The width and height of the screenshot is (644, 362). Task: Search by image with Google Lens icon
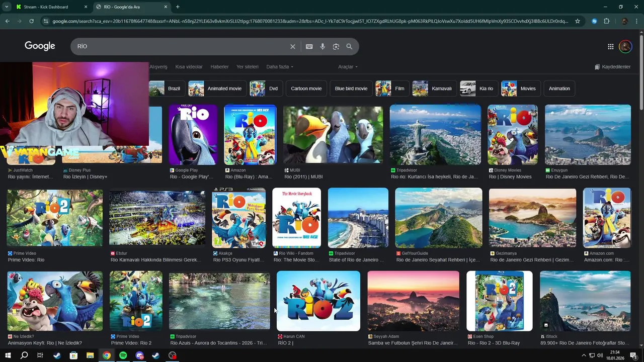click(336, 46)
